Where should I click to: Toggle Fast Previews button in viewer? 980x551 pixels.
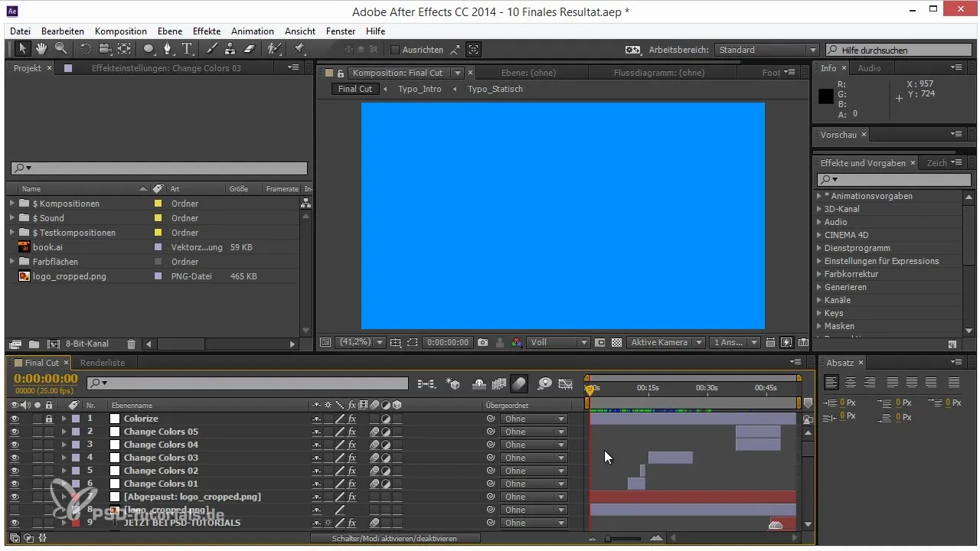coord(786,343)
